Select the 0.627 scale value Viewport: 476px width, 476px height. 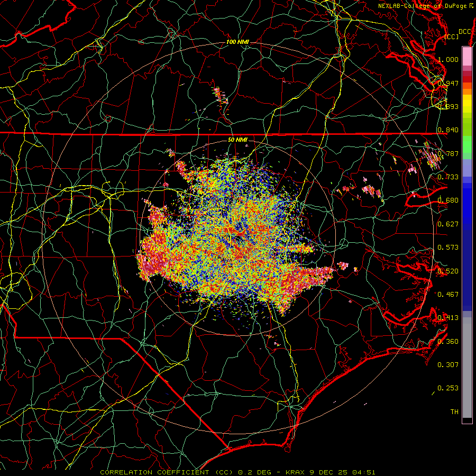[x=448, y=224]
